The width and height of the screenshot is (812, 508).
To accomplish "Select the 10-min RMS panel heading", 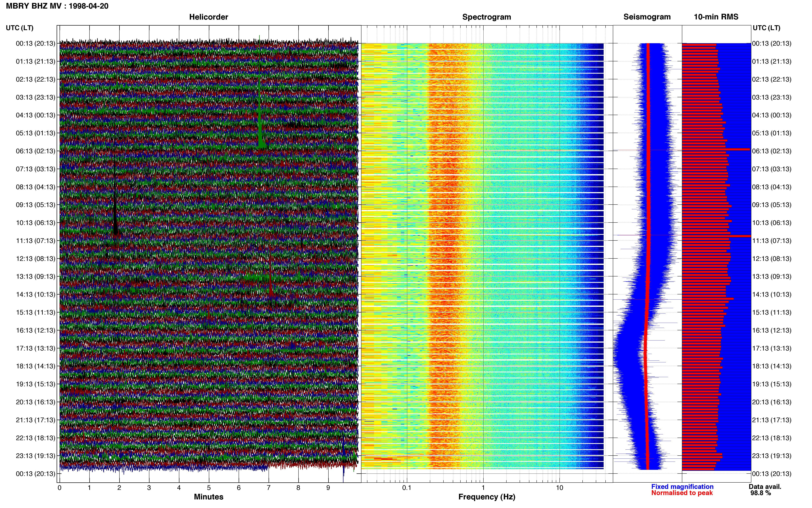I will pyautogui.click(x=716, y=17).
